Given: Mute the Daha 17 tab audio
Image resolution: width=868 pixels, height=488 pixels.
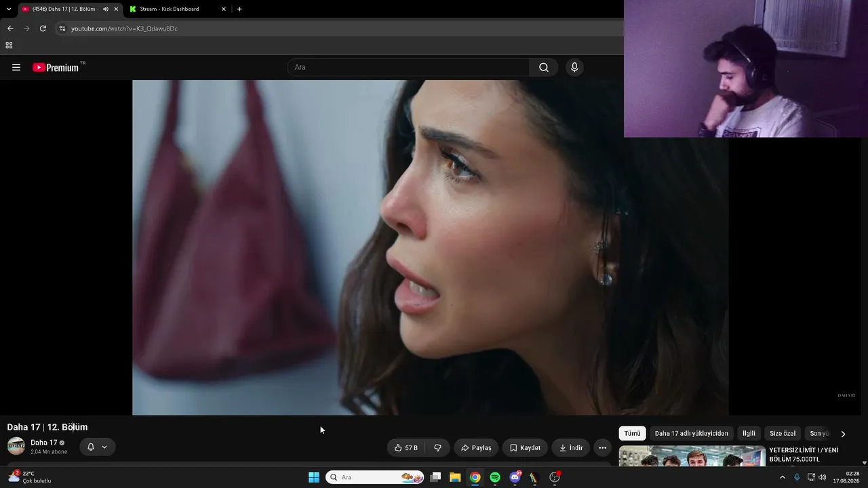Looking at the screenshot, I should tap(105, 9).
